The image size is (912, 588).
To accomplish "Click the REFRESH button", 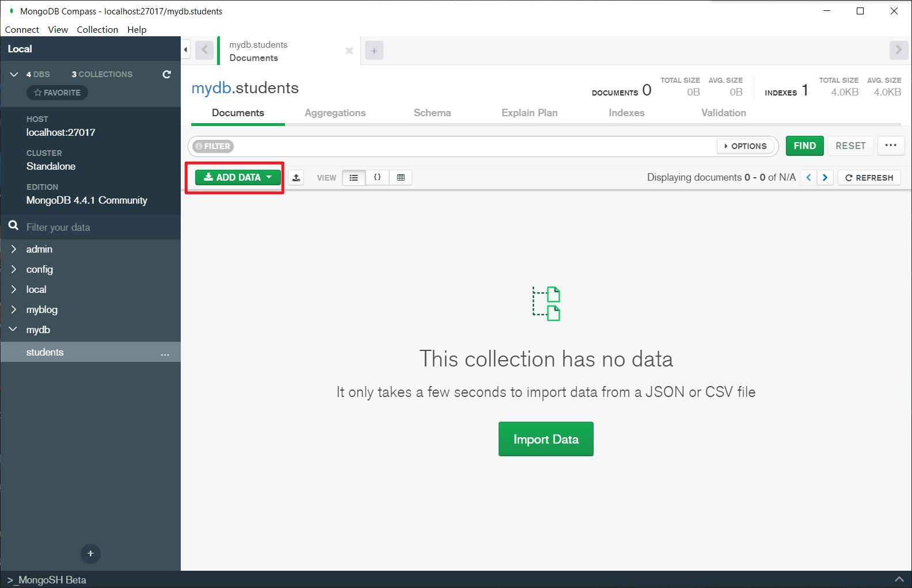I will tap(869, 178).
